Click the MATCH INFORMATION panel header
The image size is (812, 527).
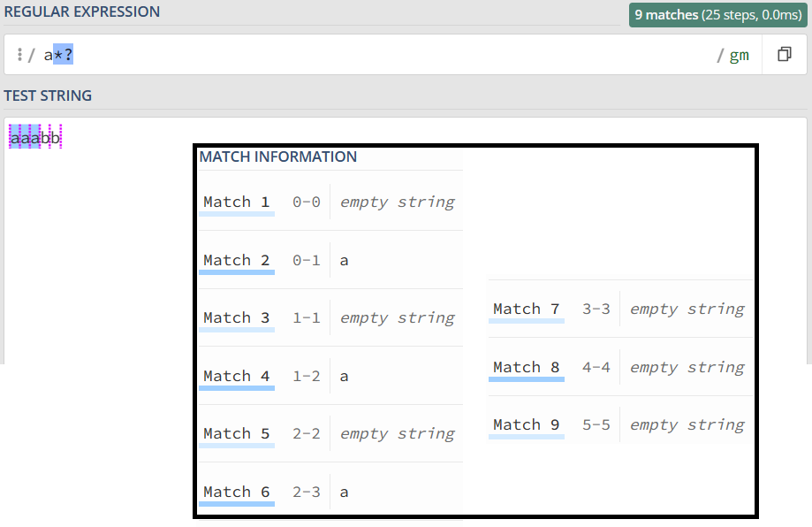278,157
